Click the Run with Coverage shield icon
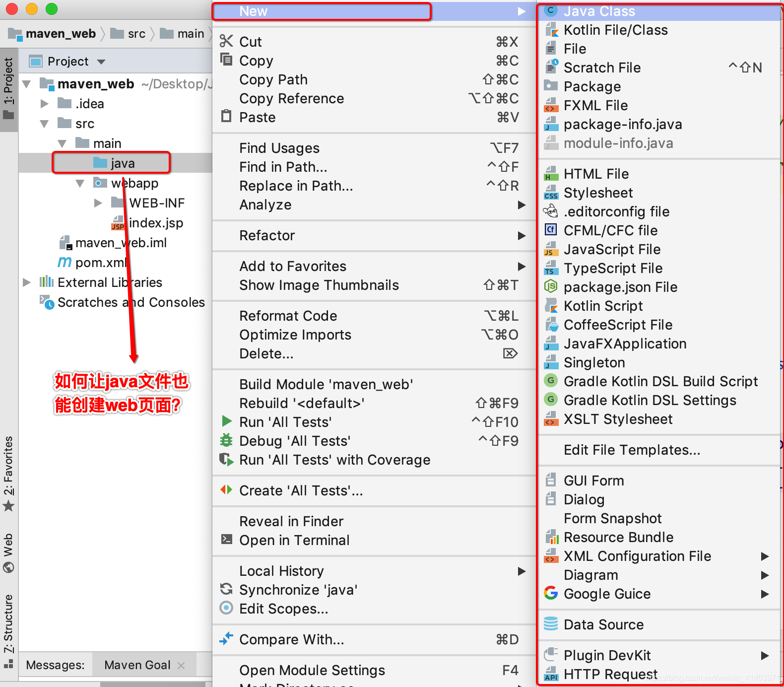 pyautogui.click(x=226, y=460)
